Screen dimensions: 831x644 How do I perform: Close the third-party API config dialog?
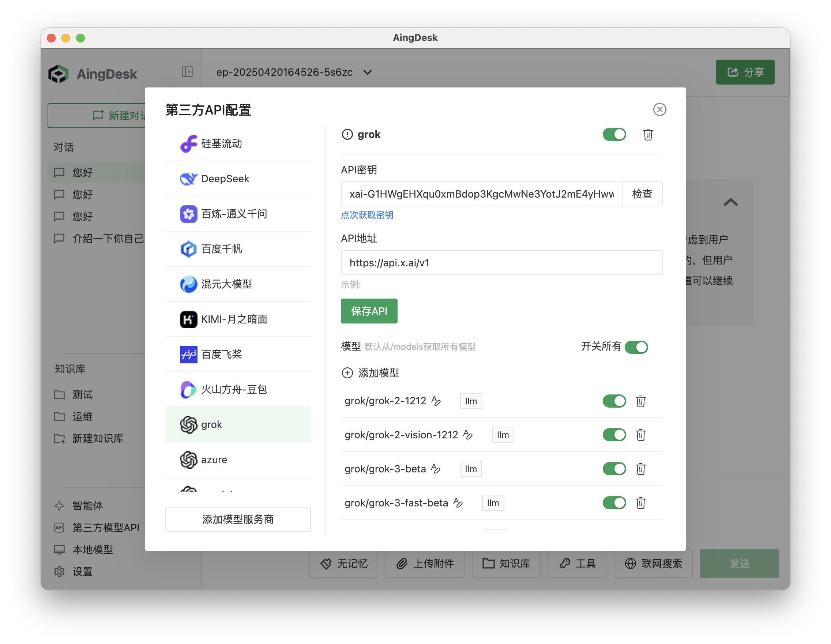pyautogui.click(x=659, y=110)
